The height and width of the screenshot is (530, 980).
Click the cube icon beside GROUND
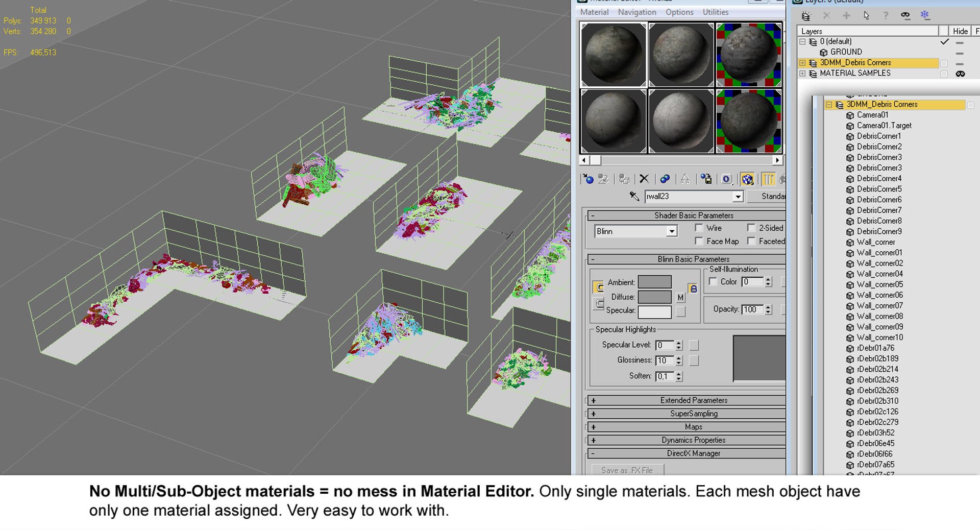click(x=823, y=52)
